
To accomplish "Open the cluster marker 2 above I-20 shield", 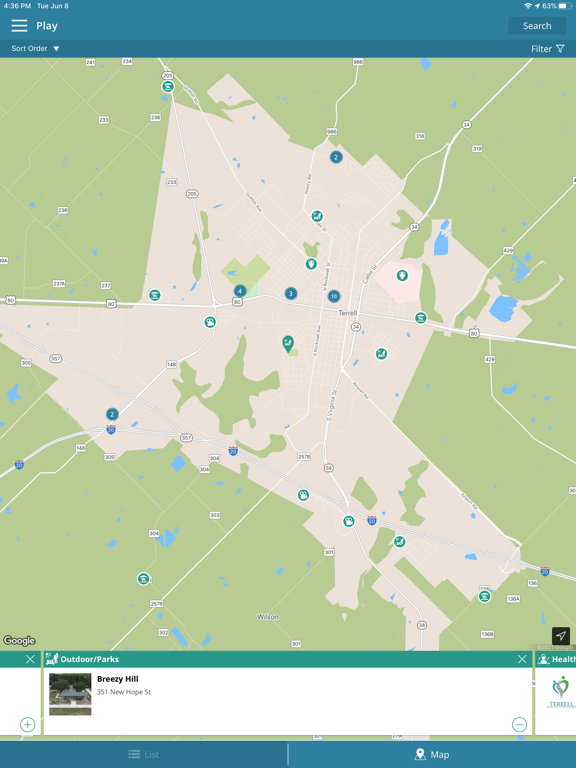I will 112,414.
